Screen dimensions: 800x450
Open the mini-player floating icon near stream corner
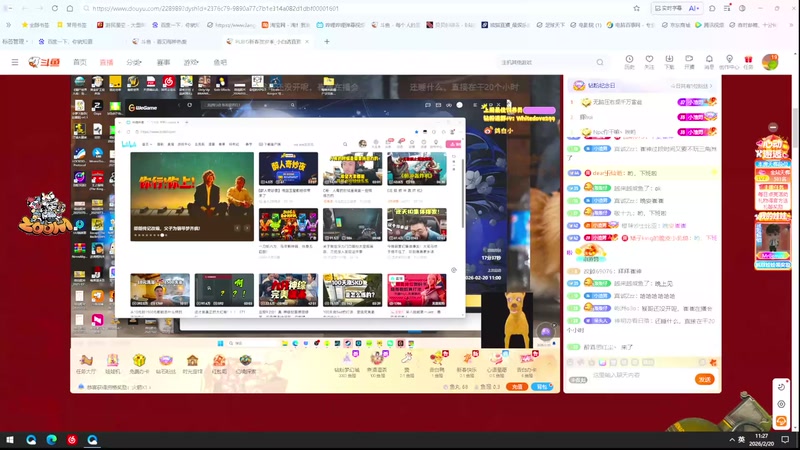(545, 332)
